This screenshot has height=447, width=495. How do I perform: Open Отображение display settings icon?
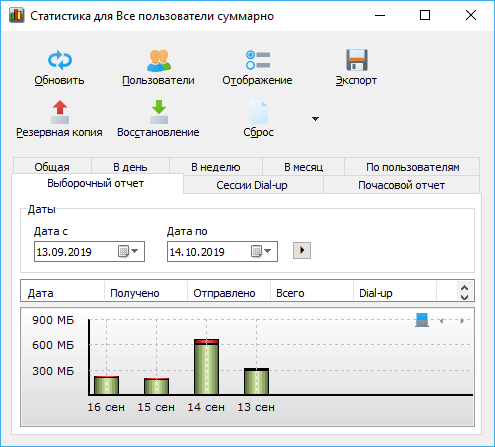[258, 60]
